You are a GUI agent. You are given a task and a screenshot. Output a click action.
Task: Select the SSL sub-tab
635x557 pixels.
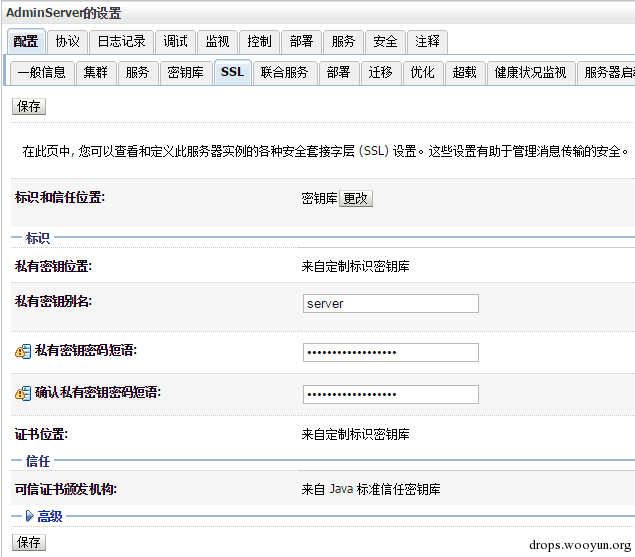coord(232,72)
